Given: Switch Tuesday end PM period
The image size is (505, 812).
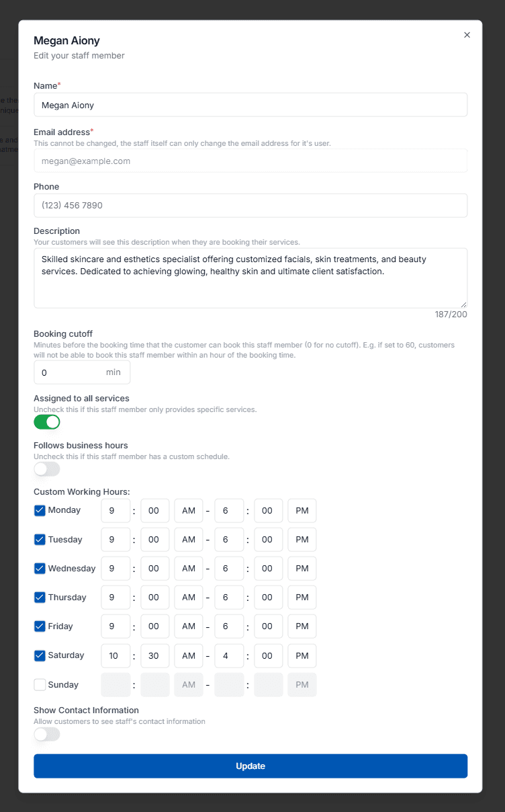Looking at the screenshot, I should click(302, 540).
